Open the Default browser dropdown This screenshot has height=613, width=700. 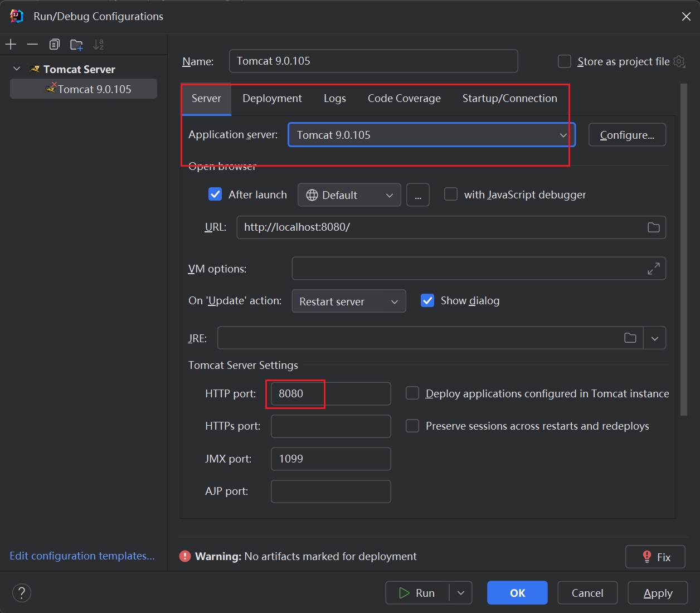[x=349, y=195]
